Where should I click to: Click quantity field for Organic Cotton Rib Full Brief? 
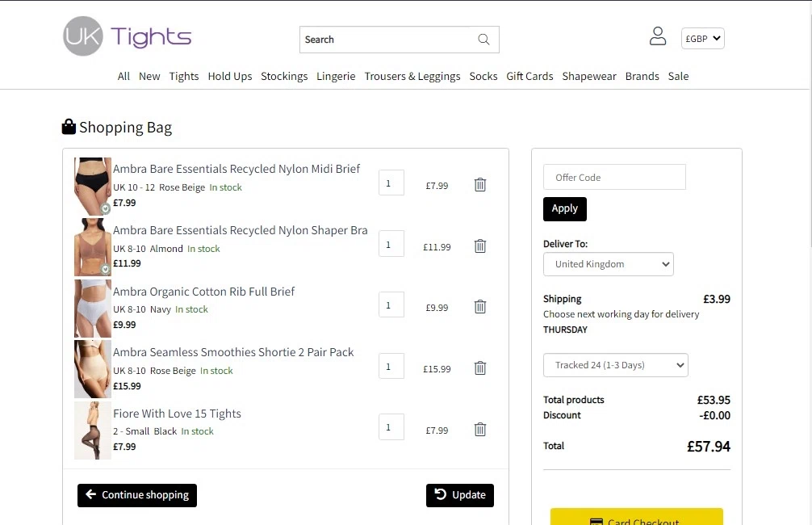[x=391, y=305]
